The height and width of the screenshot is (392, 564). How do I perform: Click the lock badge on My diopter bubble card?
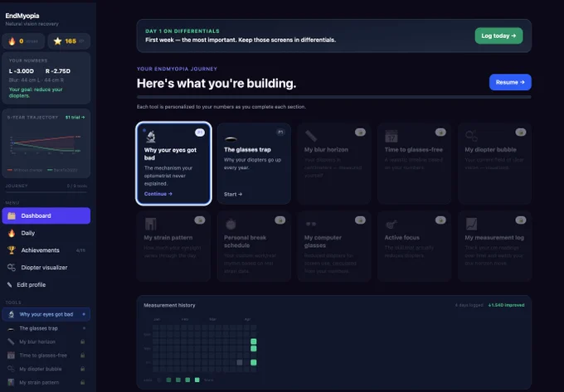click(x=521, y=133)
